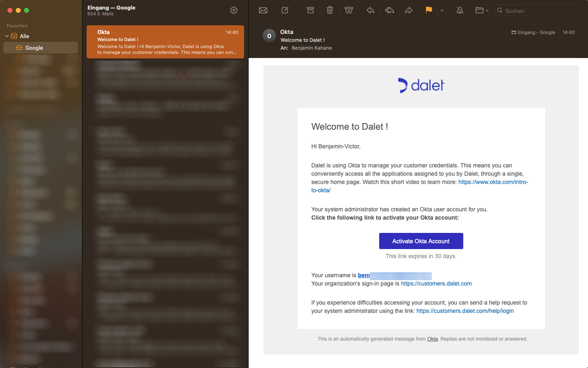
Task: Click the Eingang - Google mailbox label
Action: tap(533, 32)
